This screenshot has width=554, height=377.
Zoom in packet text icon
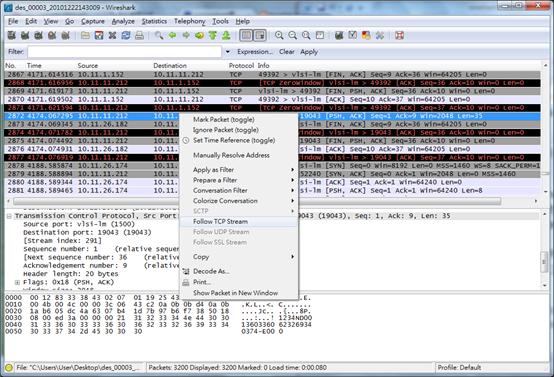click(279, 35)
